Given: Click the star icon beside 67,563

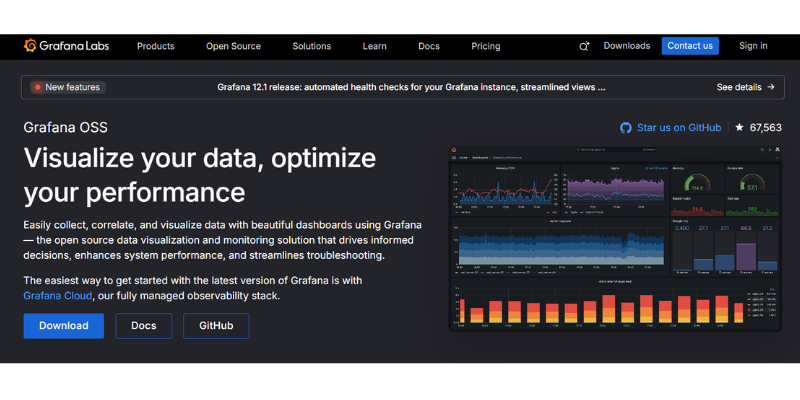Looking at the screenshot, I should tap(739, 128).
